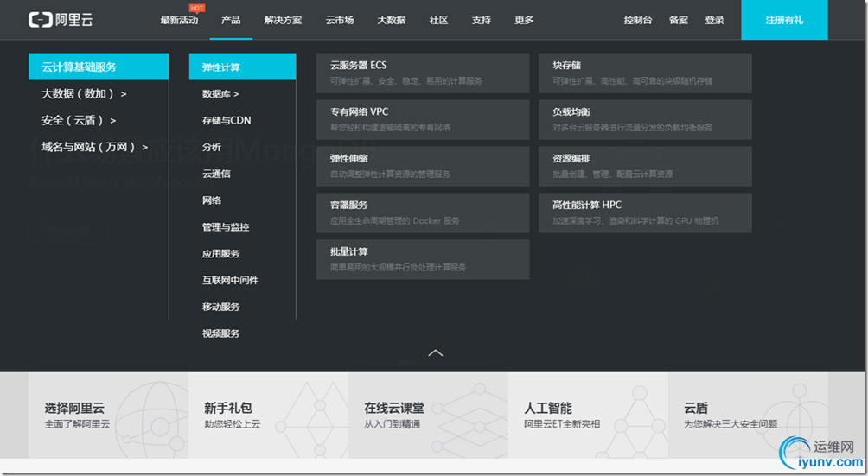Open the 弹性伸缩 product card
This screenshot has width=868, height=476.
coord(423,167)
